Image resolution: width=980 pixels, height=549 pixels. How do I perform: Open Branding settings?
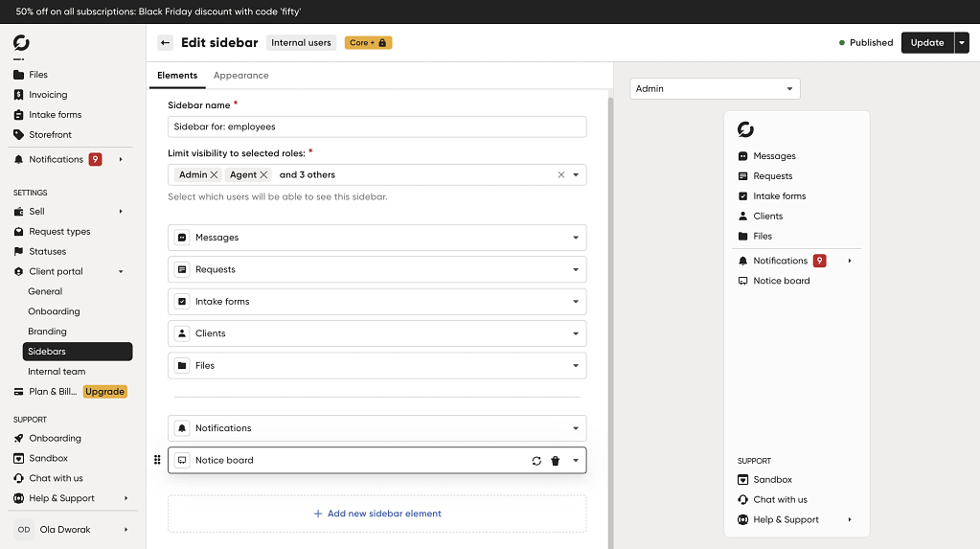coord(47,332)
